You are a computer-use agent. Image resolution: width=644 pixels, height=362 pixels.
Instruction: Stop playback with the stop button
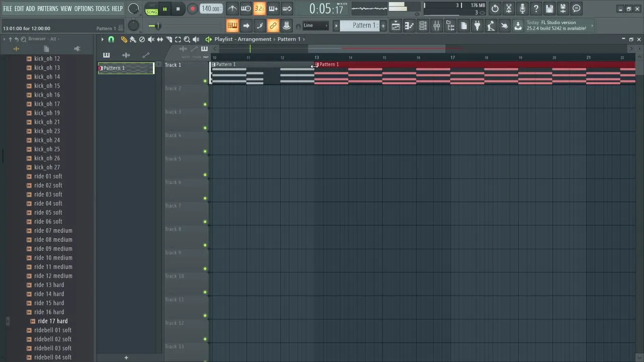178,9
